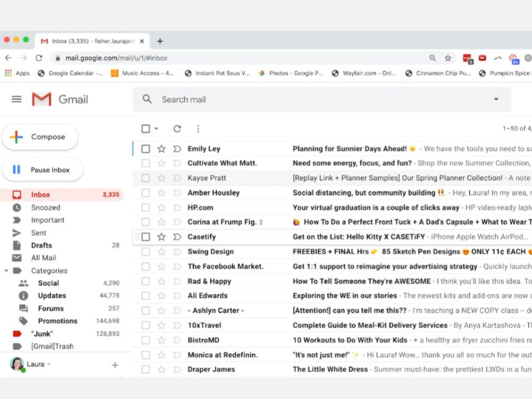Switch to the Inbox browser tab

click(92, 41)
